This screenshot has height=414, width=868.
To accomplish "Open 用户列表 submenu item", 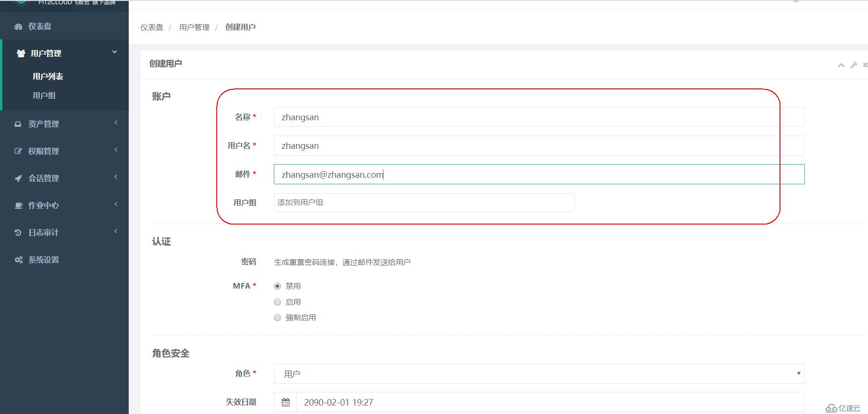I will pyautogui.click(x=48, y=76).
